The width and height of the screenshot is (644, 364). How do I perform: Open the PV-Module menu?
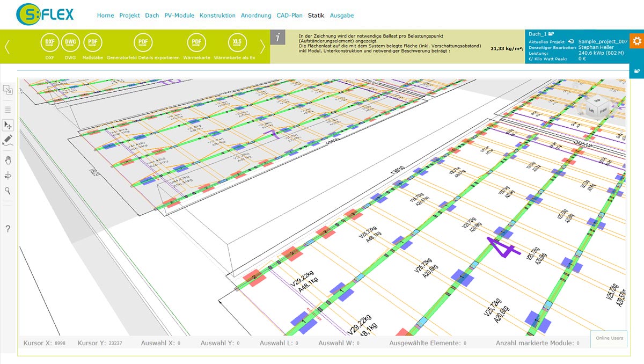click(x=179, y=16)
